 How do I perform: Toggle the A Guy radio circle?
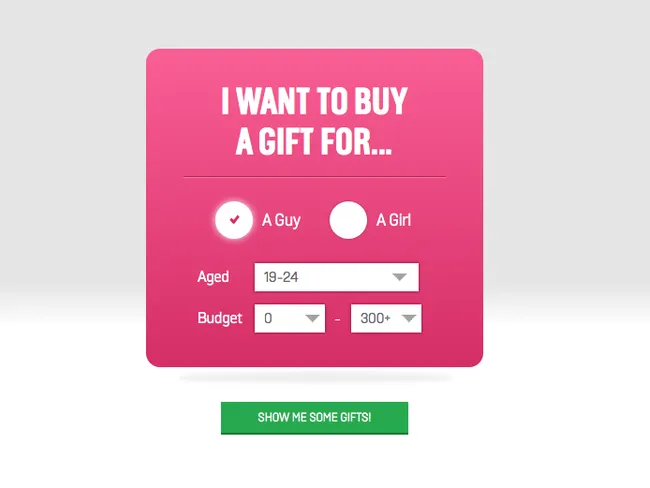[234, 220]
